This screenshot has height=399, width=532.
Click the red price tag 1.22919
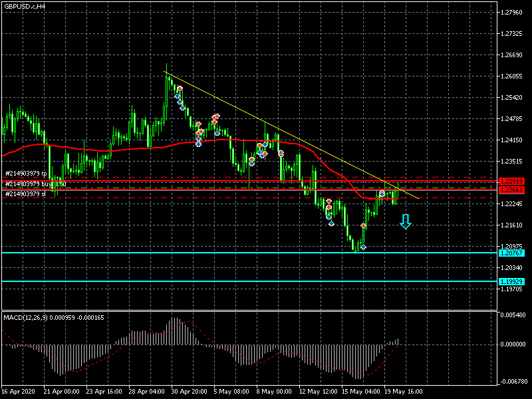tap(511, 181)
